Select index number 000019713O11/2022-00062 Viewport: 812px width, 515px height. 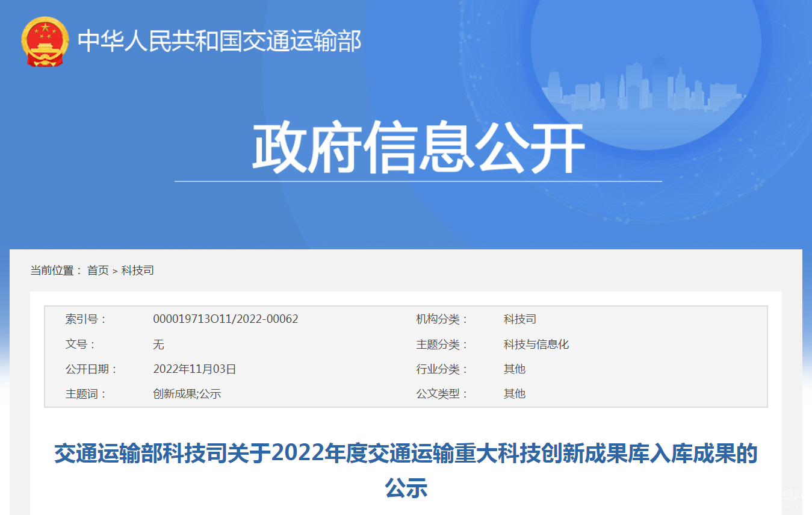pyautogui.click(x=226, y=319)
